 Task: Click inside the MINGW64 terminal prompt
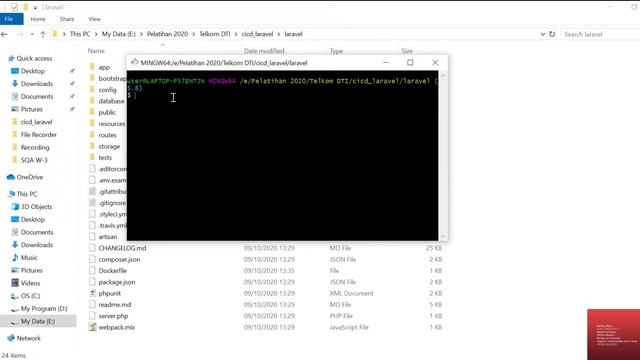point(282,156)
